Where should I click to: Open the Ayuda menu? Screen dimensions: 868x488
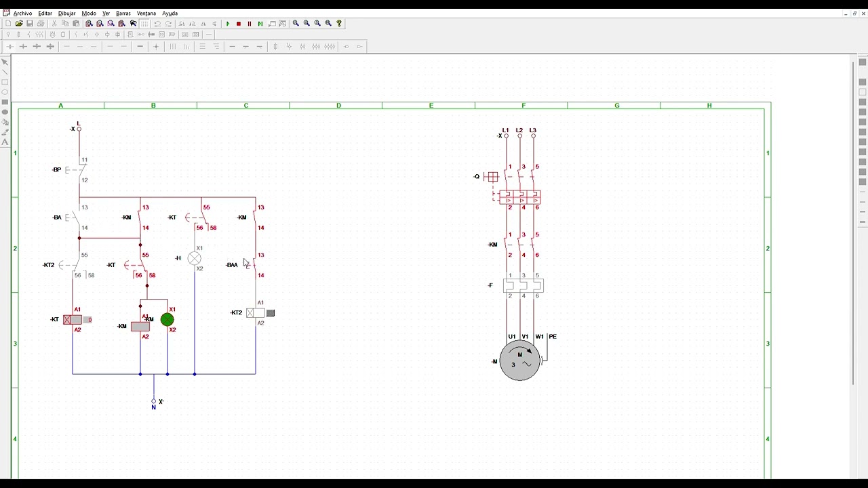pyautogui.click(x=170, y=14)
